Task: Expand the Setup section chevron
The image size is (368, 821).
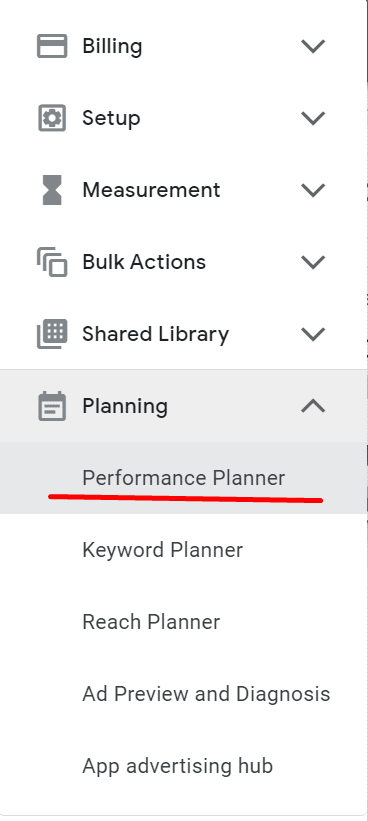Action: click(313, 118)
